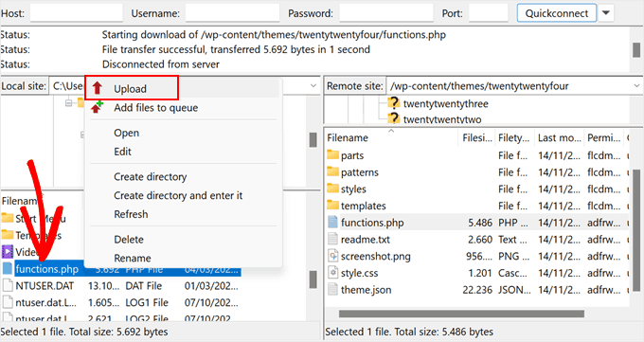
Task: Click the readme.txt file icon
Action: (332, 239)
